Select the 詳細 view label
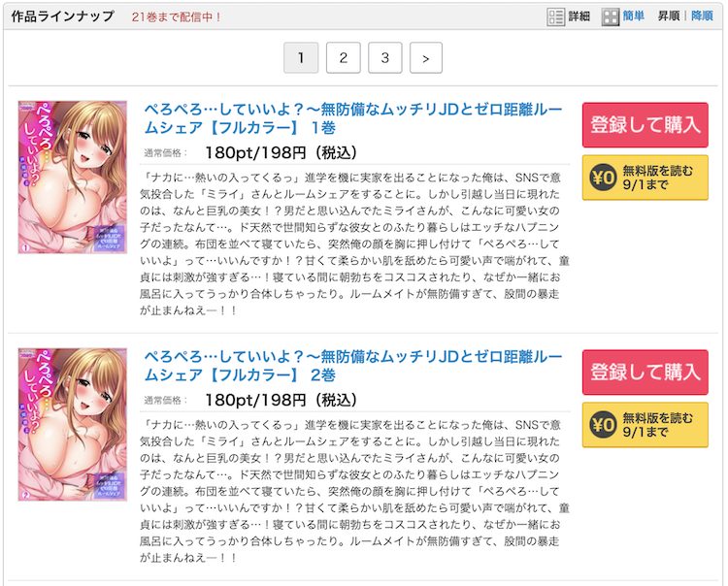The height and width of the screenshot is (586, 728). [x=579, y=16]
